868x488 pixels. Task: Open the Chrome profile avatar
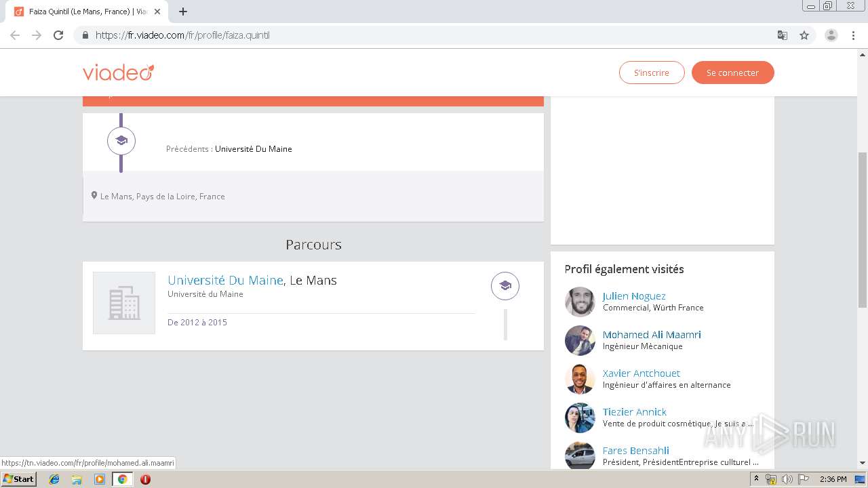(x=831, y=35)
